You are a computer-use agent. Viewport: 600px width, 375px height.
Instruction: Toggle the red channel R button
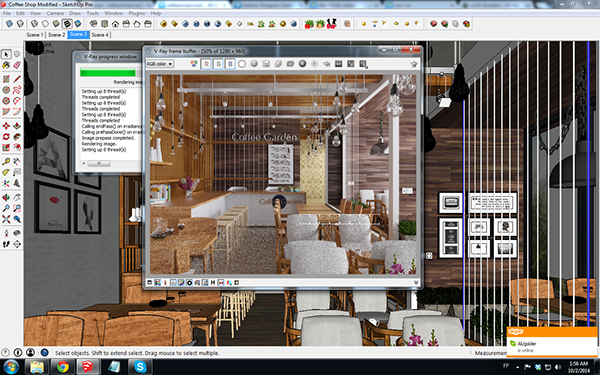tap(206, 64)
